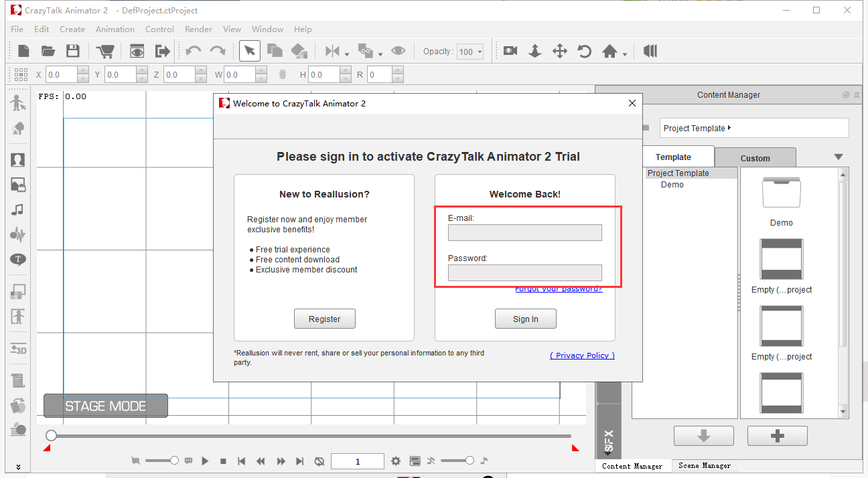Click the Sign In button
868x478 pixels.
[526, 319]
